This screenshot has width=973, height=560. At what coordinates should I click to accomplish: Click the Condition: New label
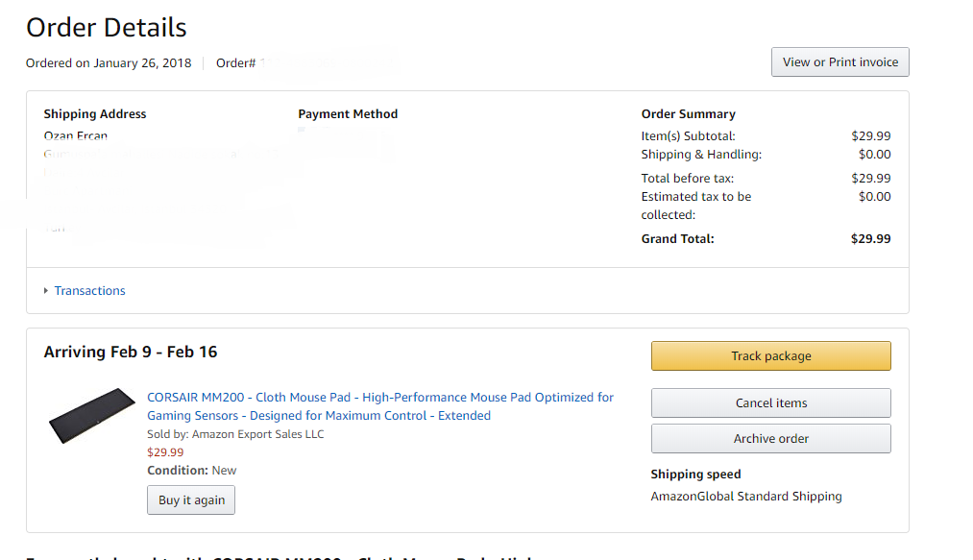click(x=192, y=471)
